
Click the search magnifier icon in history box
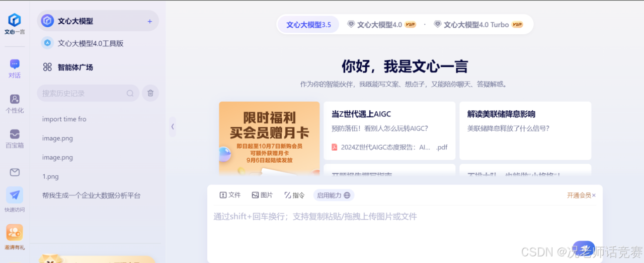130,93
